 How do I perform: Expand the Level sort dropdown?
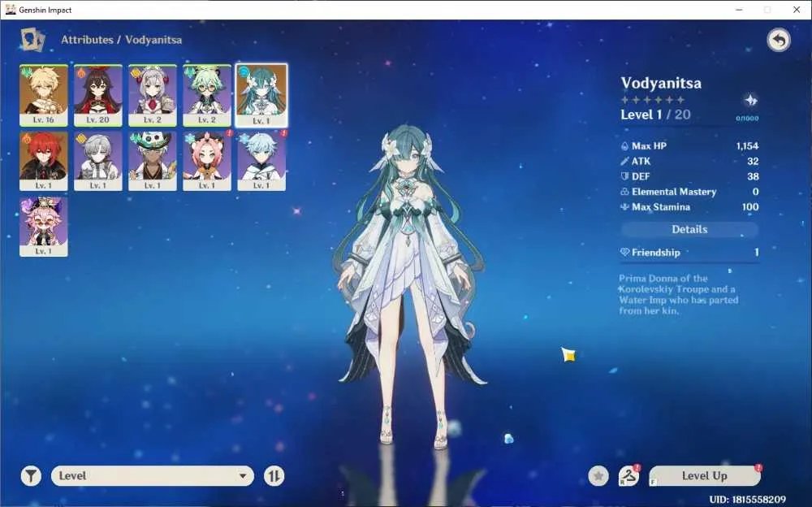pyautogui.click(x=153, y=476)
